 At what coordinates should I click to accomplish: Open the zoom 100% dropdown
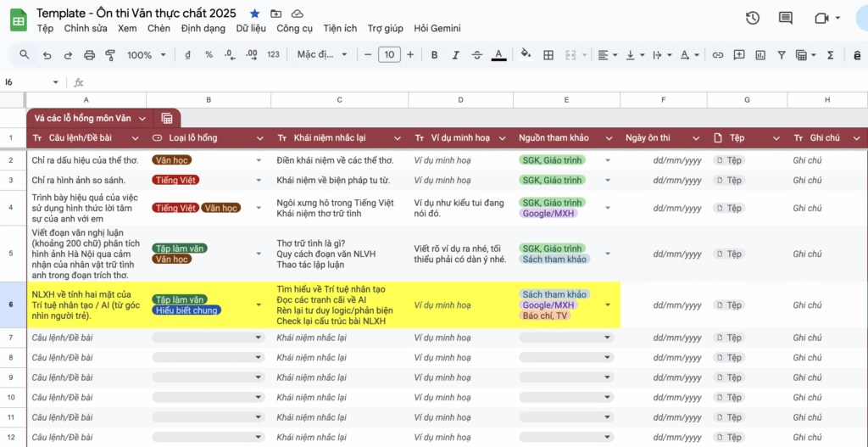click(x=145, y=55)
